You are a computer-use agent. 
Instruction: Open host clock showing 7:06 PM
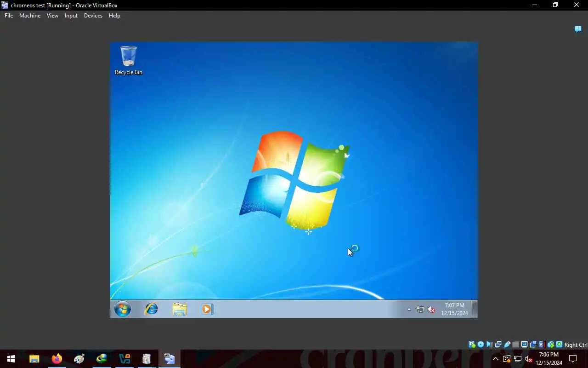point(549,359)
